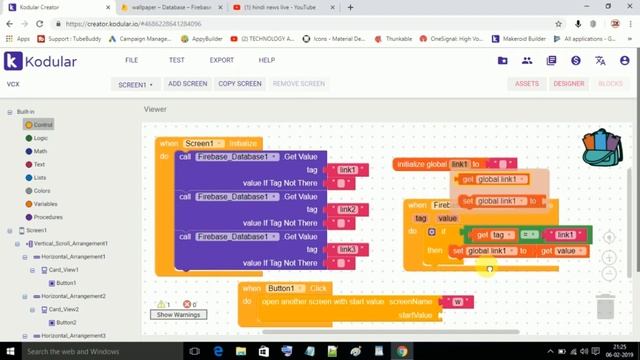This screenshot has height=360, width=640.
Task: Open the projects folder icon in Kodular header
Action: (x=502, y=61)
